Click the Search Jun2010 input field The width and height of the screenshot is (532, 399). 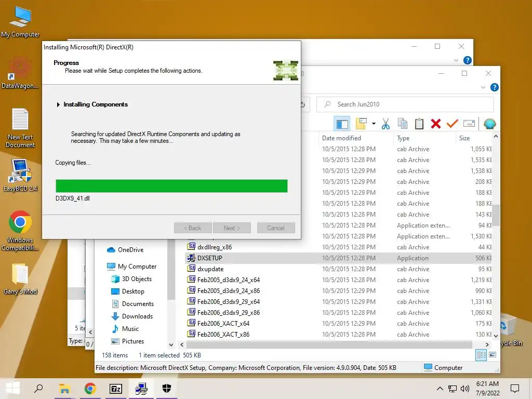tap(405, 104)
